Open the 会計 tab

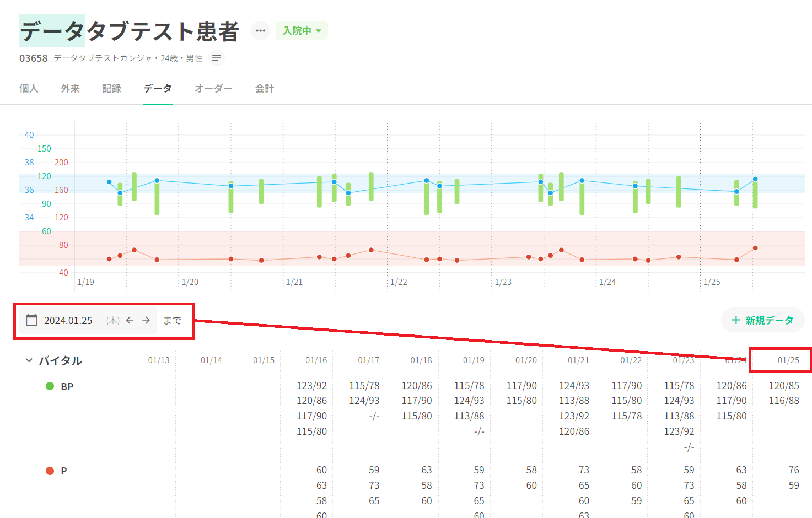click(265, 89)
